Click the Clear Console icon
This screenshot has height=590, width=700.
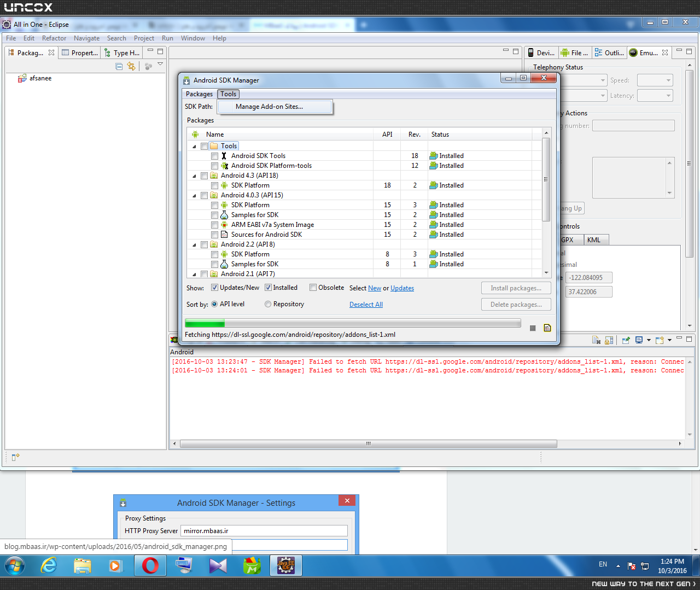pos(597,340)
